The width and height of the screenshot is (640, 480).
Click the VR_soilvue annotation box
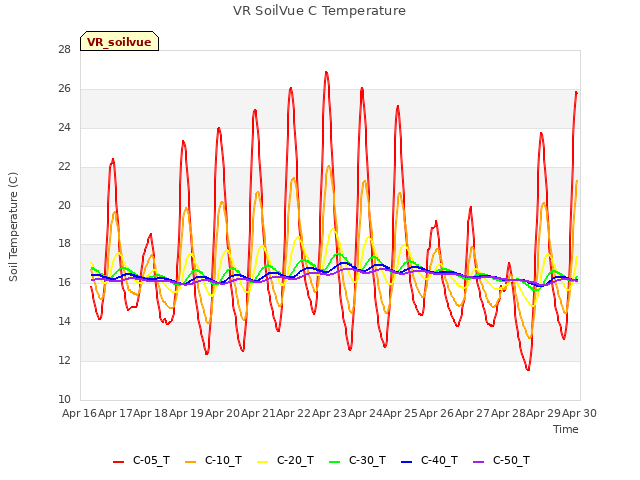coord(120,41)
